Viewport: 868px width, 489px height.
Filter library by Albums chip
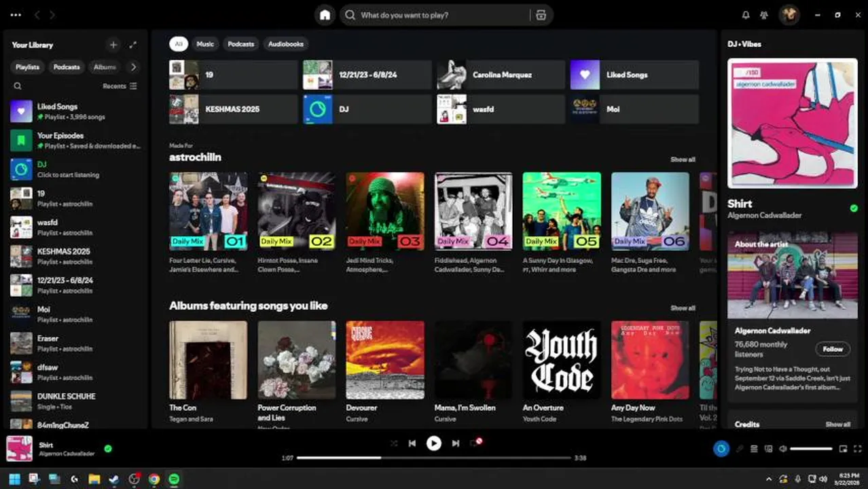105,67
